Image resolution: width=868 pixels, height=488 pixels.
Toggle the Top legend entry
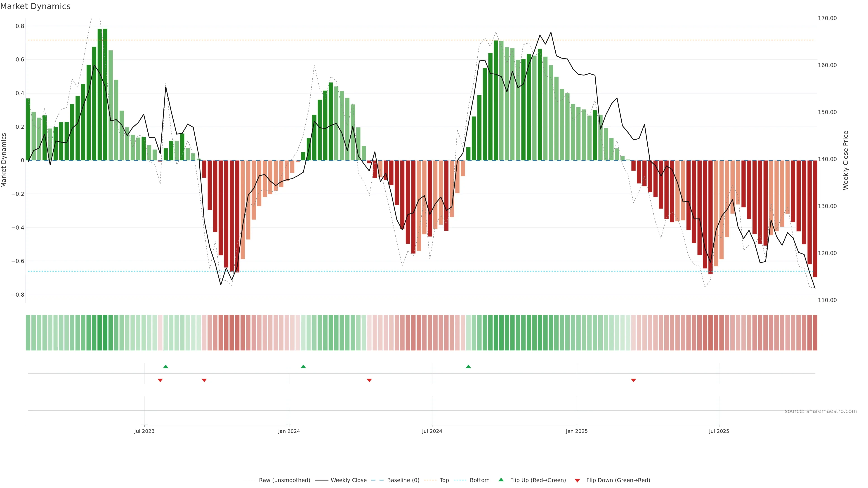(x=444, y=480)
